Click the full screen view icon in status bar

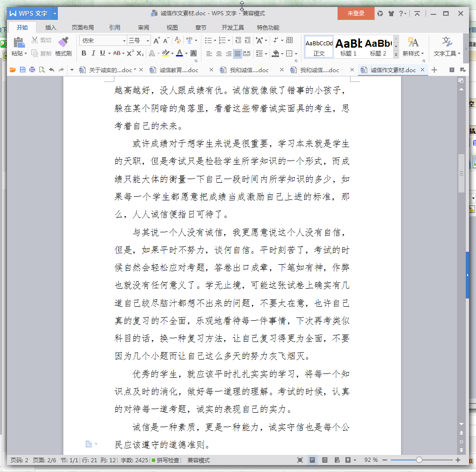[x=300, y=460]
